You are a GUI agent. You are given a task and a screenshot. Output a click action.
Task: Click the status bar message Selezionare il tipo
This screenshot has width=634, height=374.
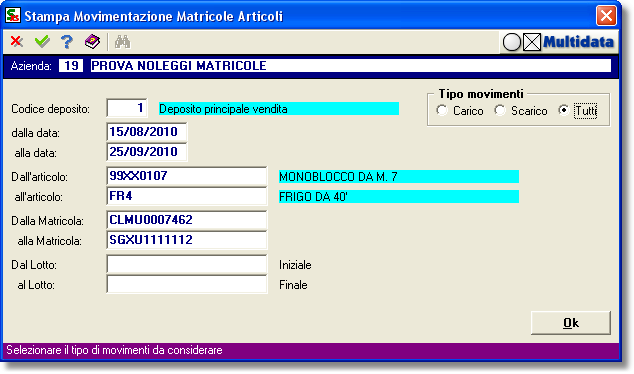click(x=114, y=350)
